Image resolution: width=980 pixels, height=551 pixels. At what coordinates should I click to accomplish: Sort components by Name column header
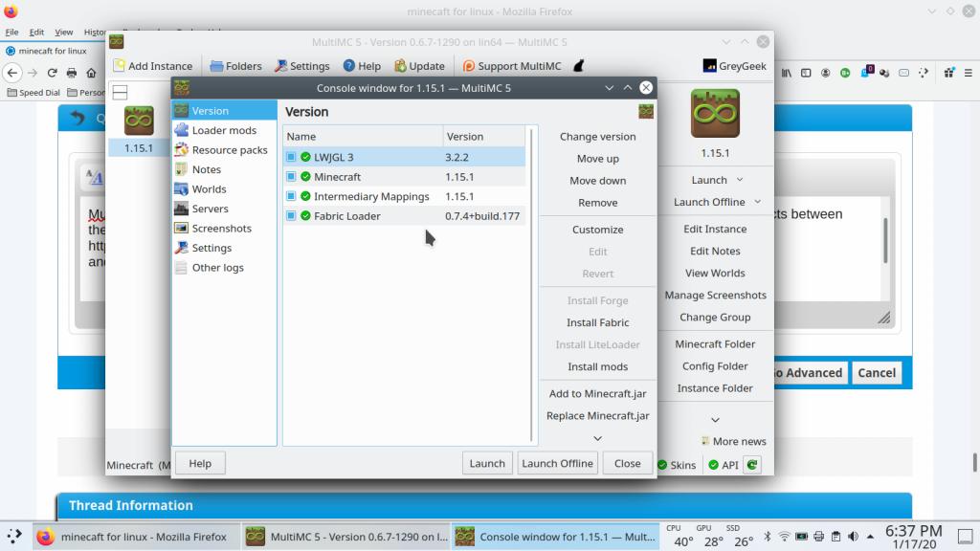click(x=363, y=136)
